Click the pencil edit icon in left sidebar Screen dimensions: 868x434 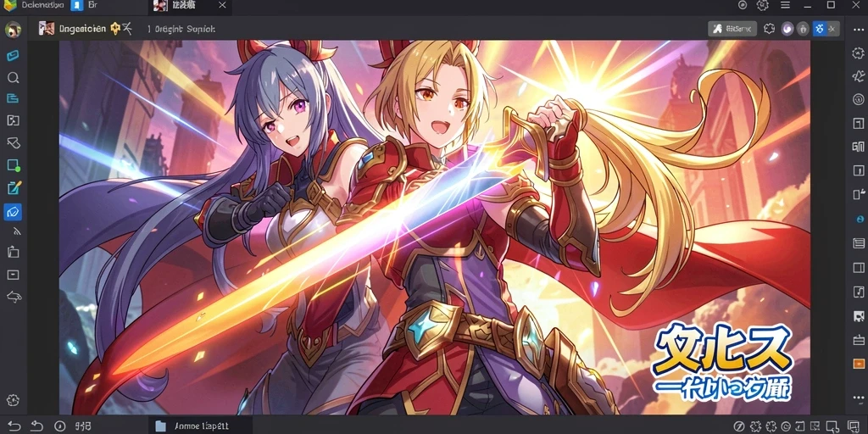pos(14,188)
